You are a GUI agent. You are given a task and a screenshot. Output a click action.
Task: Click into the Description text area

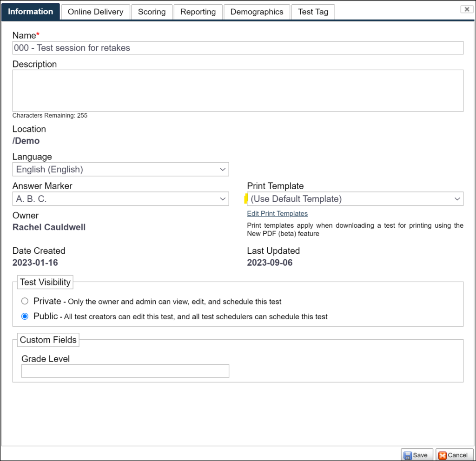[238, 91]
